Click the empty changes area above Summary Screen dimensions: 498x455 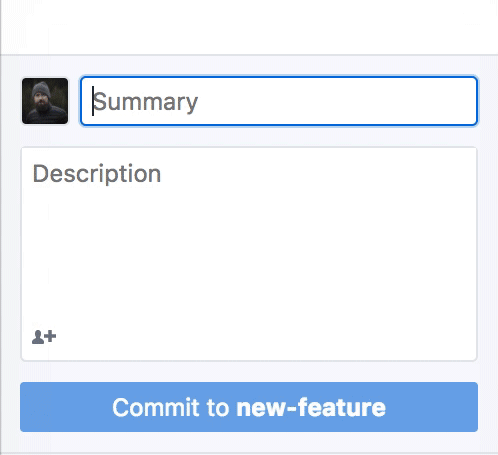point(249,27)
